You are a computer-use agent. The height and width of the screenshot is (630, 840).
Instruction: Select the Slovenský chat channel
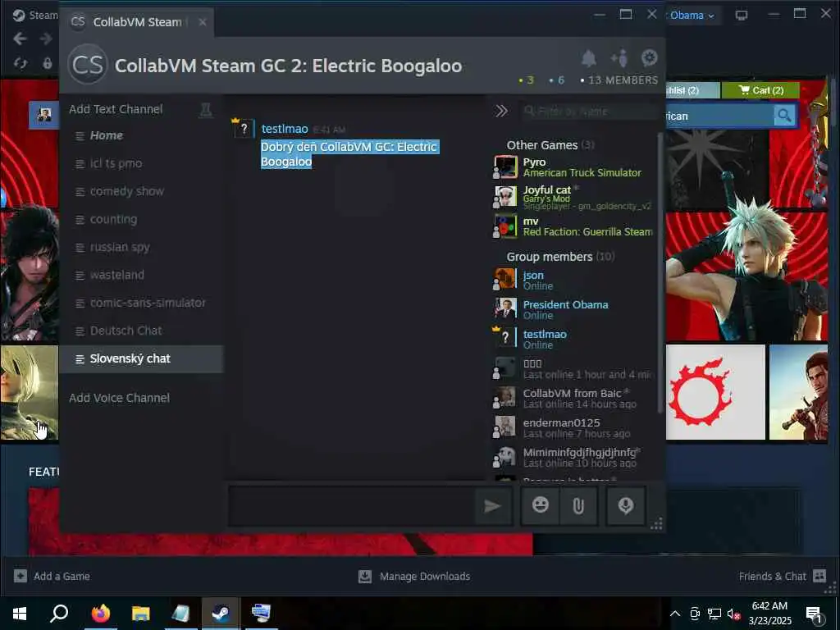[141, 359]
